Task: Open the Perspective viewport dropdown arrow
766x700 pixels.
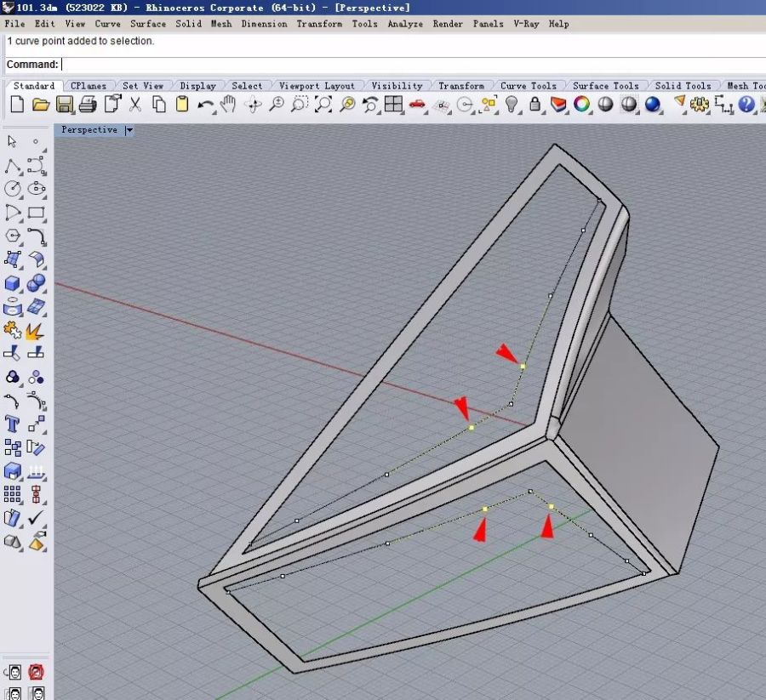Action: 129,130
